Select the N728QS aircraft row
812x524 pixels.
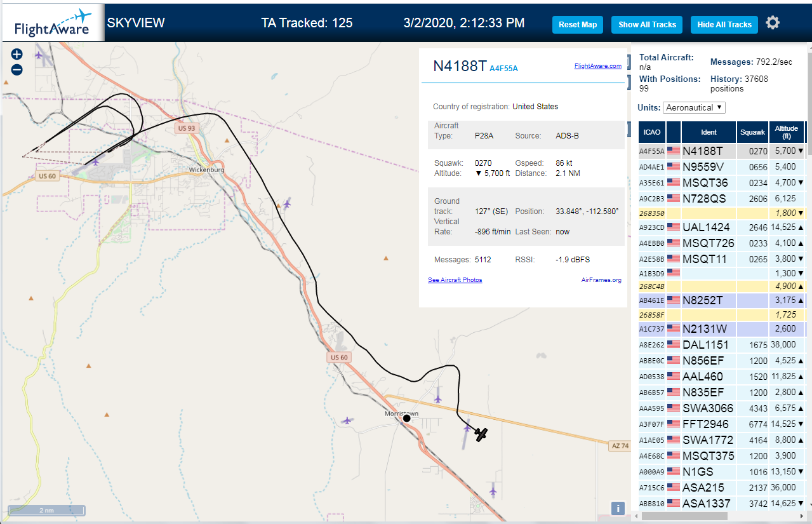pos(722,199)
